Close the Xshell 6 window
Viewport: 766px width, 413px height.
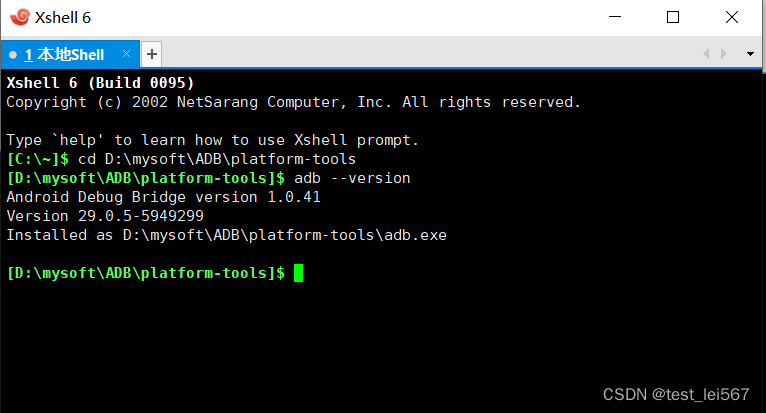[x=731, y=17]
